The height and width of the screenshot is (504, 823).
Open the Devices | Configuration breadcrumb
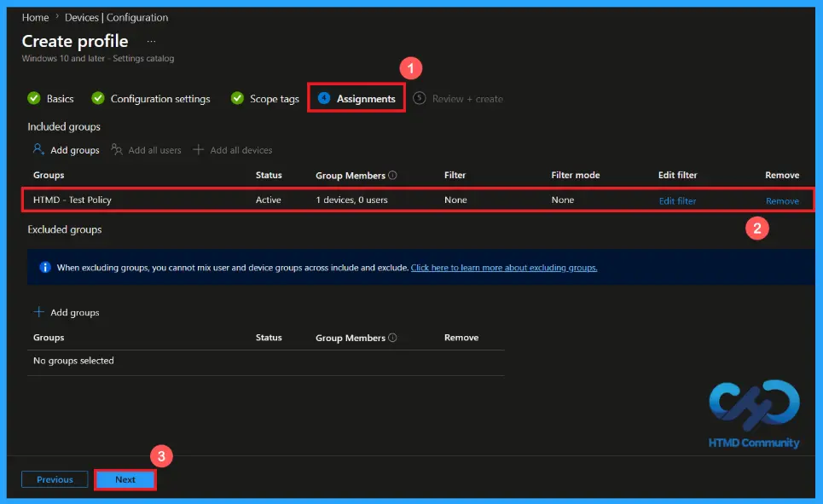coord(116,17)
